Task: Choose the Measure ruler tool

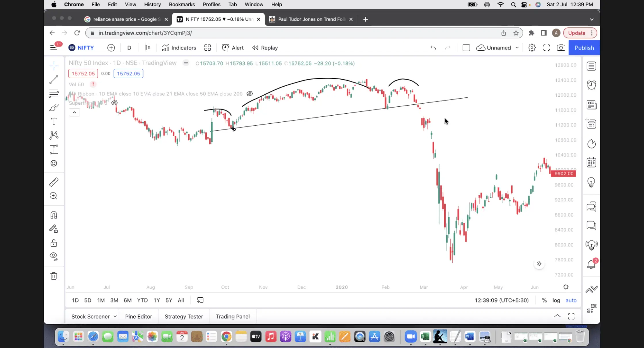Action: (54, 182)
